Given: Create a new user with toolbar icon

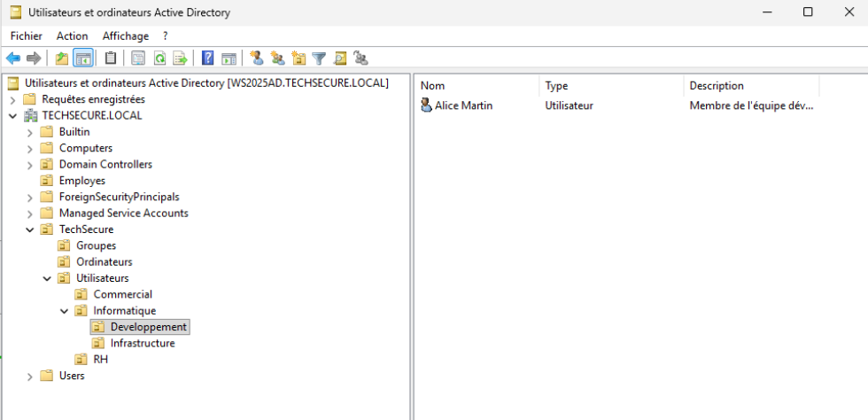Looking at the screenshot, I should pyautogui.click(x=256, y=58).
